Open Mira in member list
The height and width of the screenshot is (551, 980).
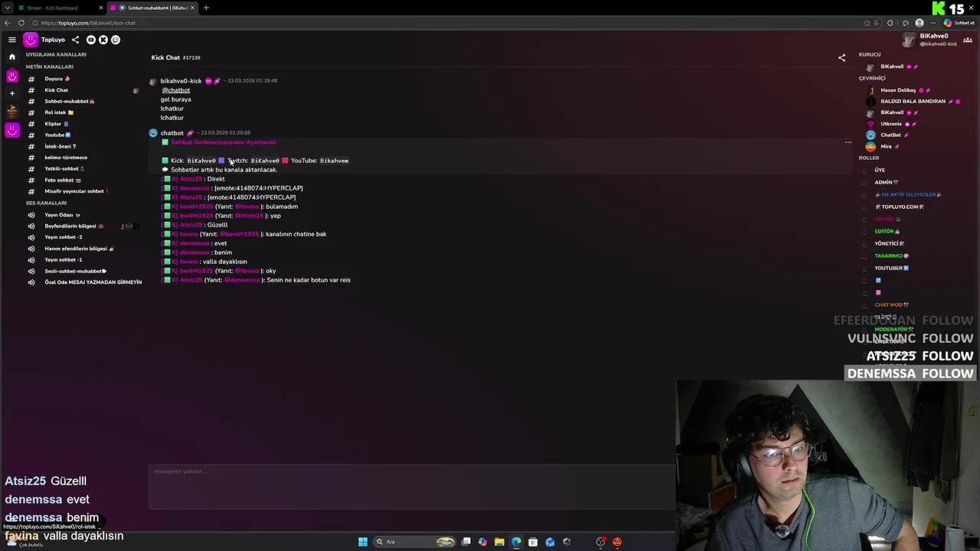[x=886, y=146]
